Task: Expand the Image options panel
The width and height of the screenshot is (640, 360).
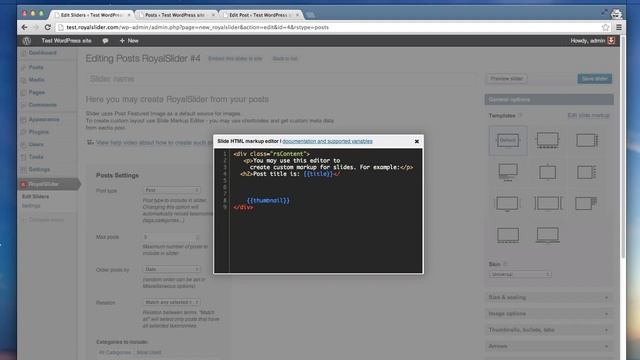Action: point(549,314)
